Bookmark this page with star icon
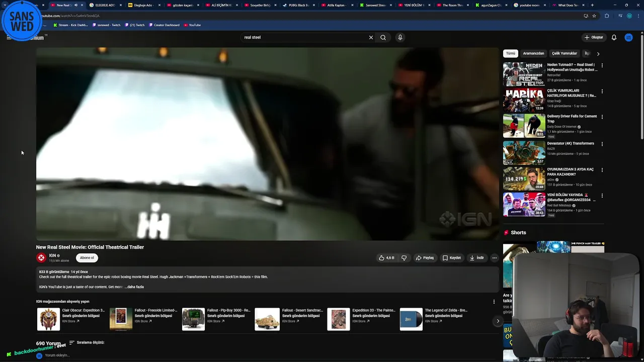This screenshot has width=644, height=362. [x=594, y=16]
